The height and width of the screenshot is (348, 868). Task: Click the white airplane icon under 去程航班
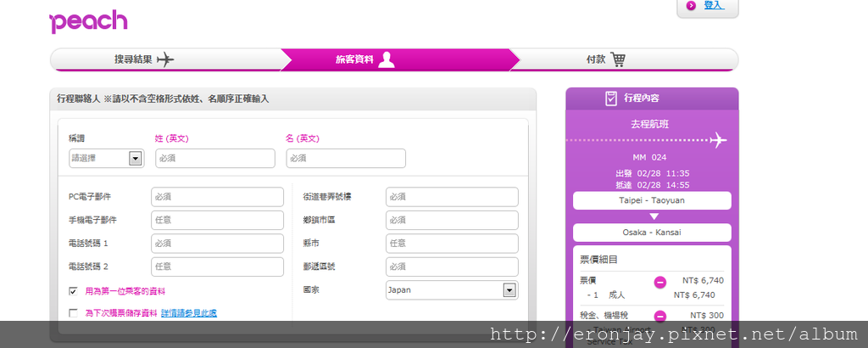click(x=718, y=140)
